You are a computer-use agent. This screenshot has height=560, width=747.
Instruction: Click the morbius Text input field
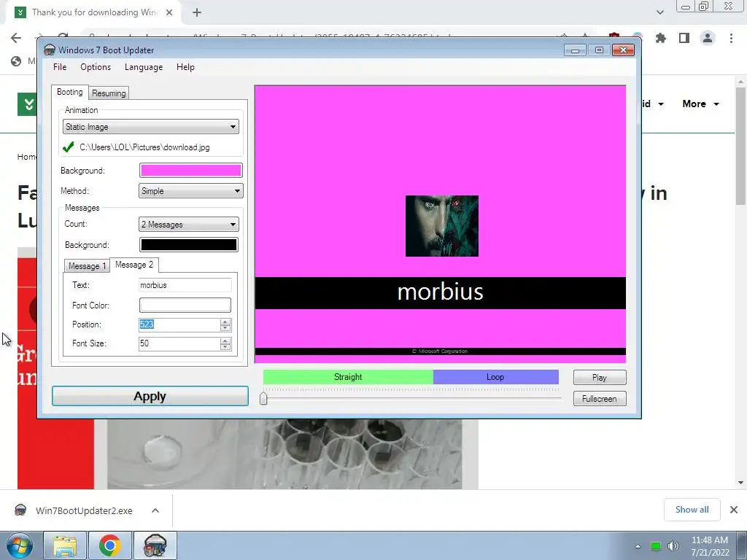coord(185,285)
